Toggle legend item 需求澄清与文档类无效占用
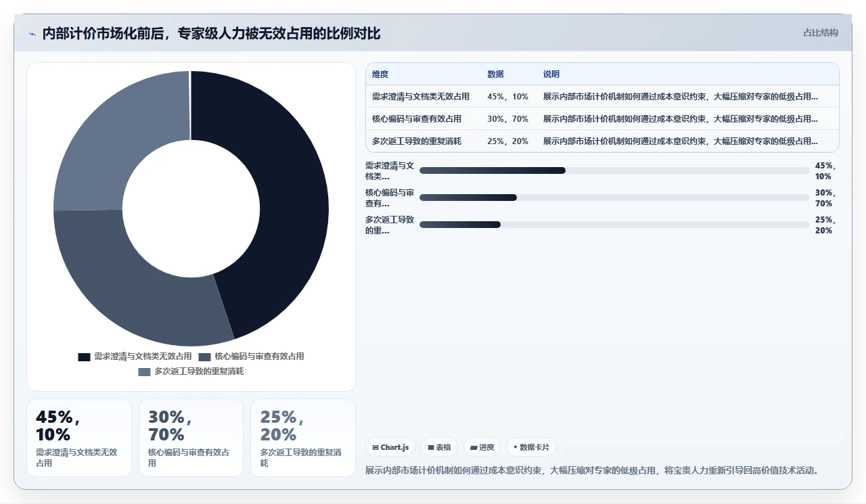The width and height of the screenshot is (866, 504). coord(135,357)
